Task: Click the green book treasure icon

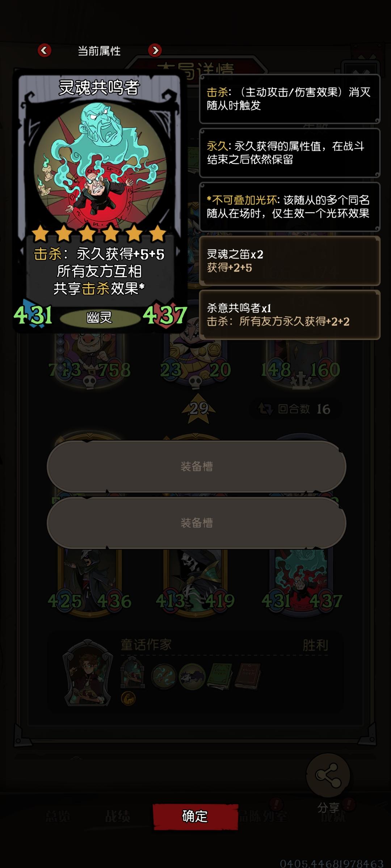Action: coord(219,676)
